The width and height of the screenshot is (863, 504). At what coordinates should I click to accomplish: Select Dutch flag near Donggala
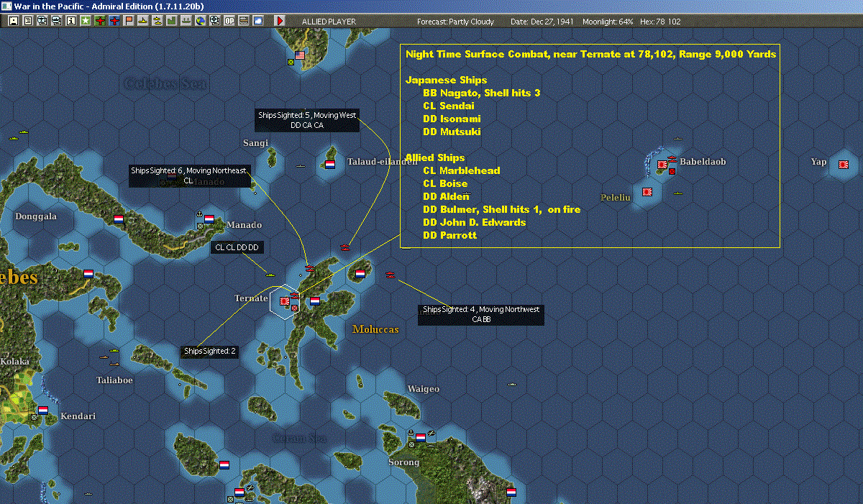[x=119, y=219]
